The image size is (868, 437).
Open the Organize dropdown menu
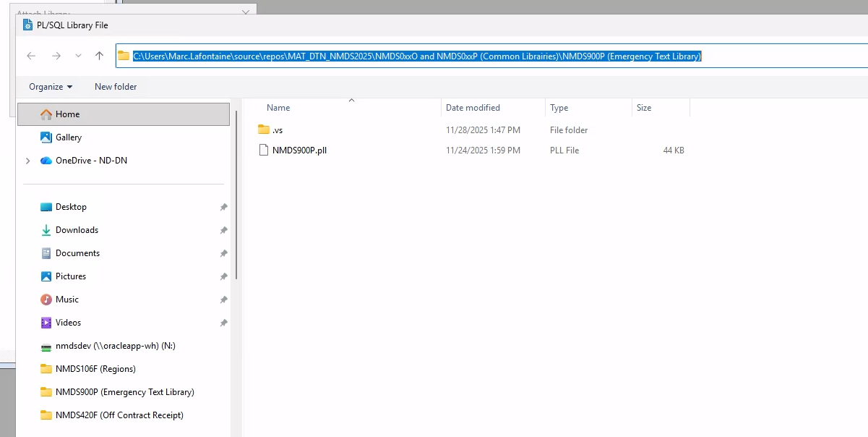51,87
